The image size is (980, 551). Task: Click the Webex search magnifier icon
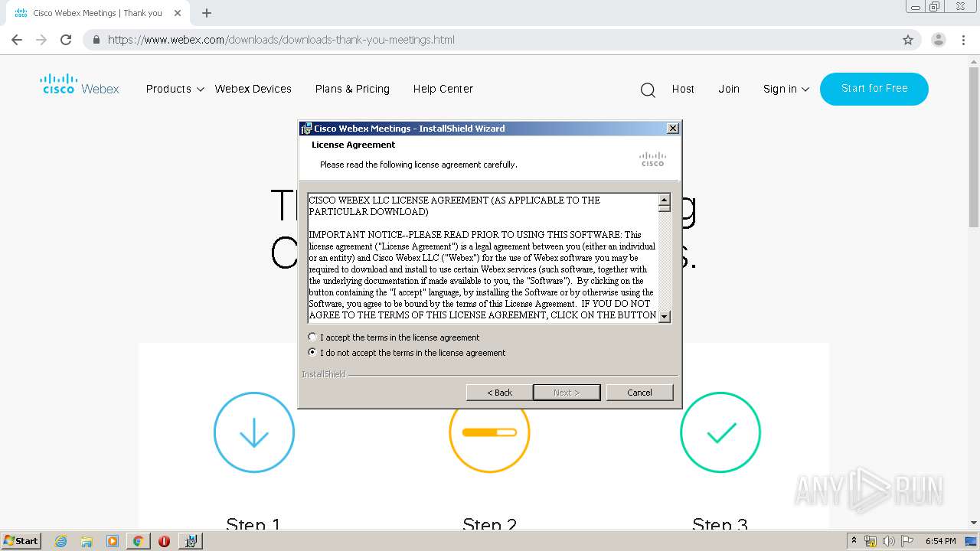click(648, 90)
